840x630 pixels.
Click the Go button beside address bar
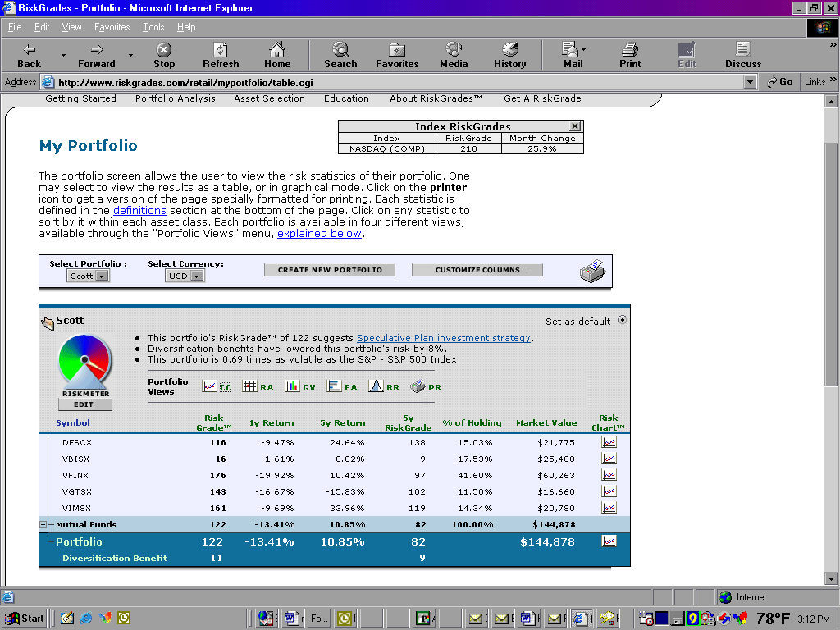click(x=779, y=82)
